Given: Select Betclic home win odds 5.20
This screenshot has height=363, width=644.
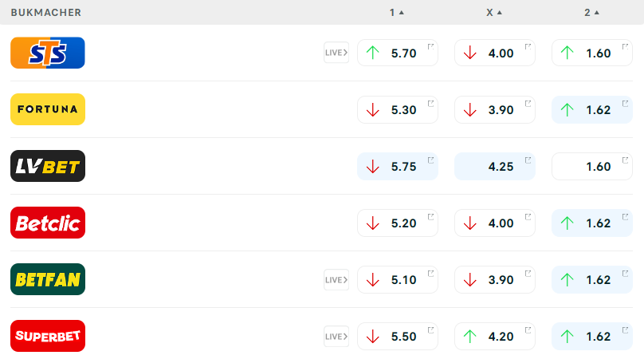Looking at the screenshot, I should (x=398, y=223).
